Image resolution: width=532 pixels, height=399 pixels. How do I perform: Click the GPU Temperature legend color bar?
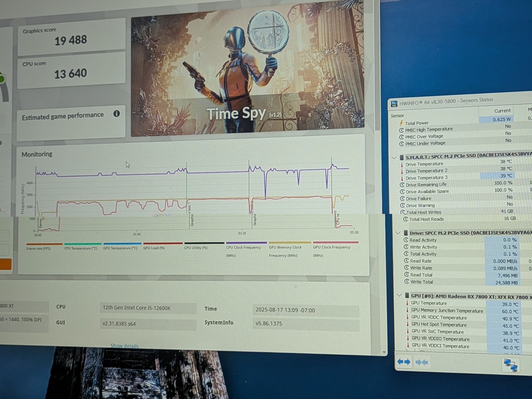pyautogui.click(x=122, y=243)
